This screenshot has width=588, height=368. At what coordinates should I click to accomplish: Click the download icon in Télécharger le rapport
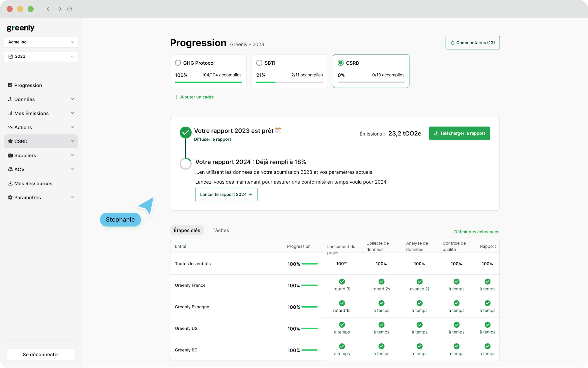(x=436, y=133)
